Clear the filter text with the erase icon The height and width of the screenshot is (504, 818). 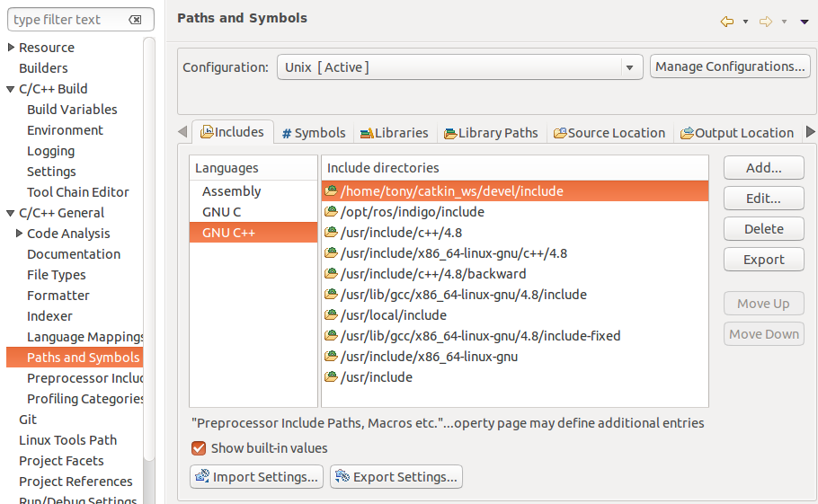pyautogui.click(x=135, y=20)
